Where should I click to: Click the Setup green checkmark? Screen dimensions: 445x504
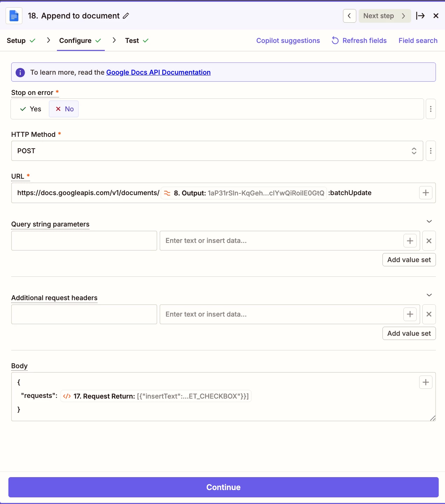(x=32, y=40)
